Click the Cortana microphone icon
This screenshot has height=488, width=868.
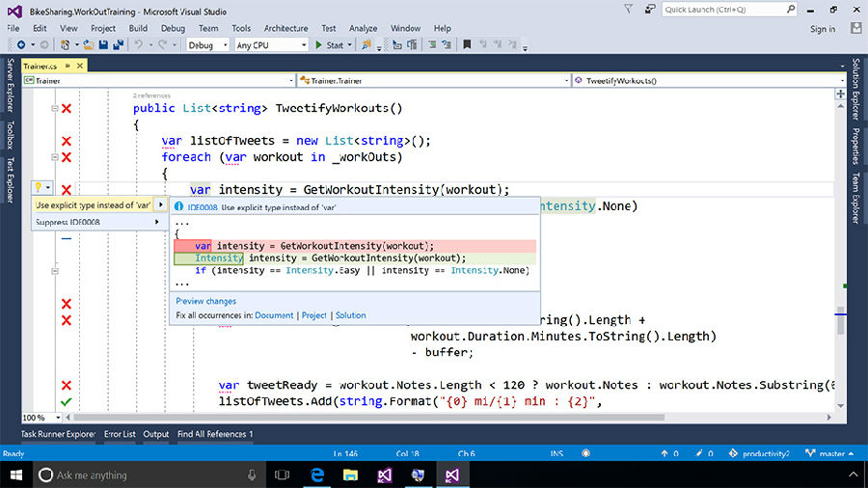[252, 474]
